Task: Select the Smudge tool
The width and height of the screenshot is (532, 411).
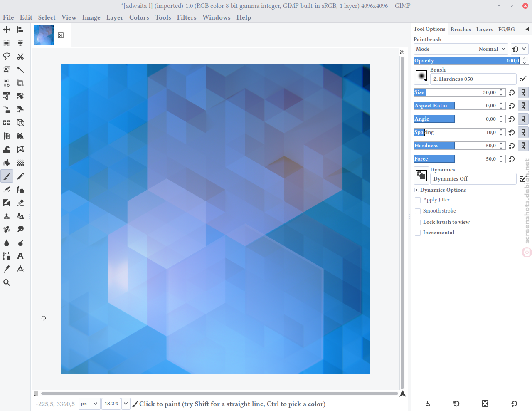Action: [x=20, y=229]
